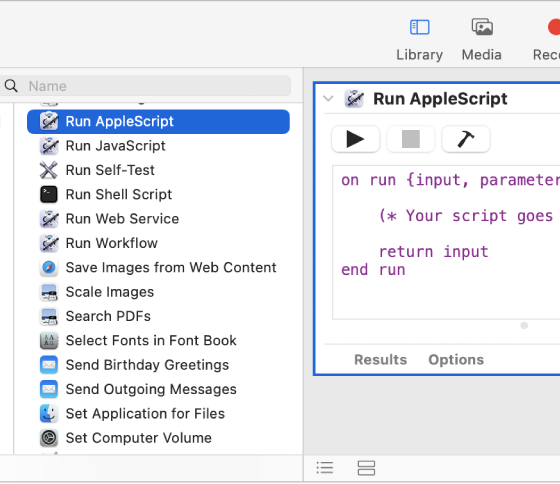The height and width of the screenshot is (484, 560).
Task: Open the Results tab of action
Action: 380,360
